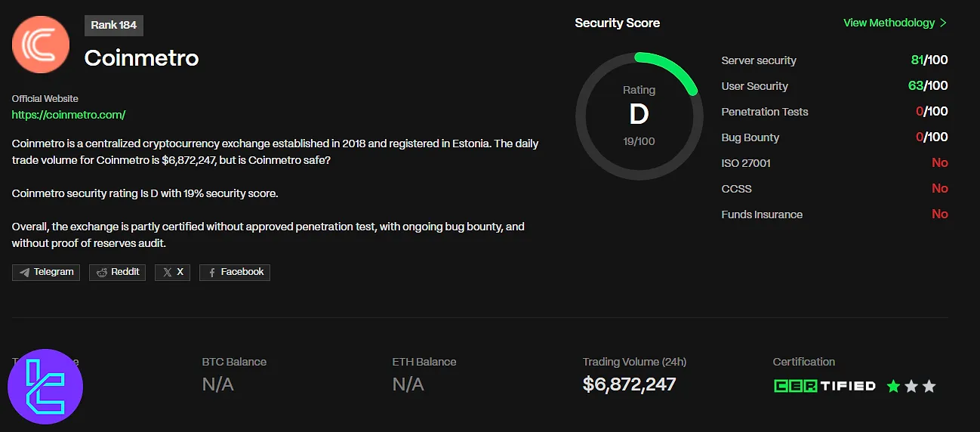Click the Reddit alien icon
This screenshot has height=432, width=980.
point(102,272)
